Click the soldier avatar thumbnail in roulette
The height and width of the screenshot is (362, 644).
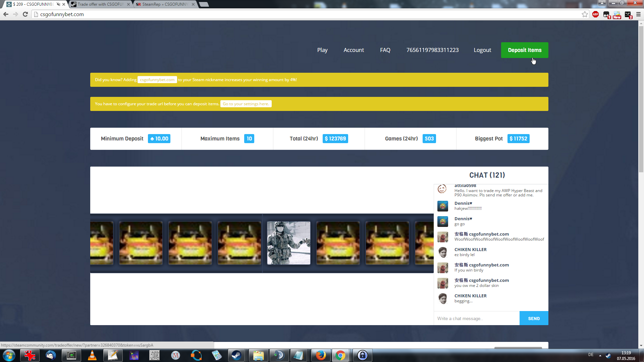[288, 243]
